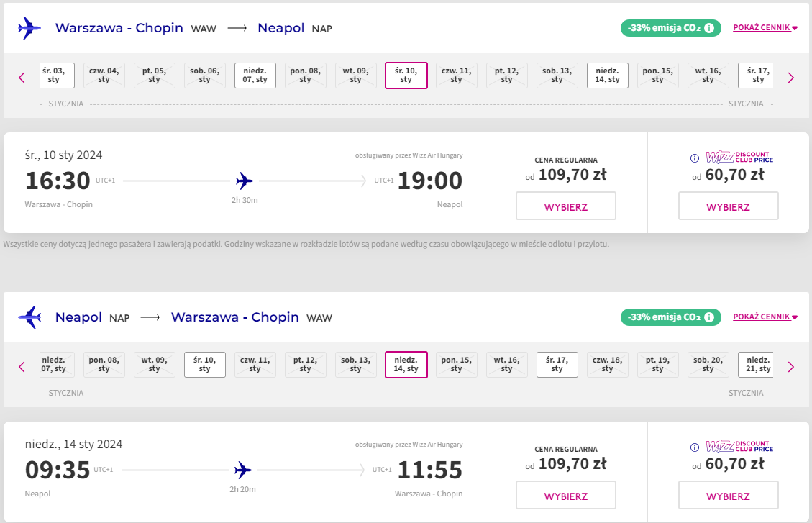Click the return flight airplane logo icon
Image resolution: width=812 pixels, height=523 pixels.
[29, 317]
